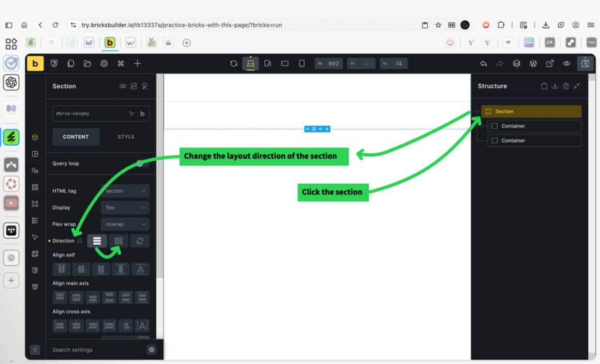Toggle preview mode with the toolbar eye icon

[567, 63]
